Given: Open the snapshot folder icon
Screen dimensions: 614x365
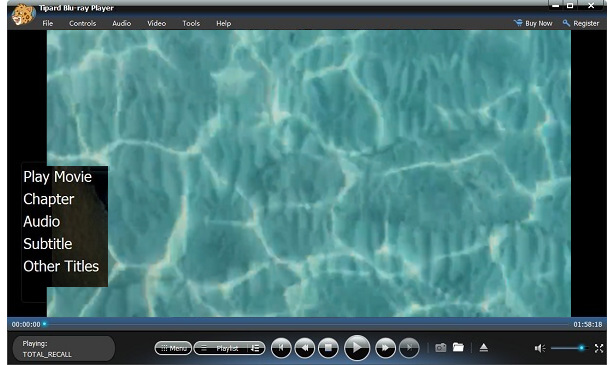Looking at the screenshot, I should [x=458, y=347].
